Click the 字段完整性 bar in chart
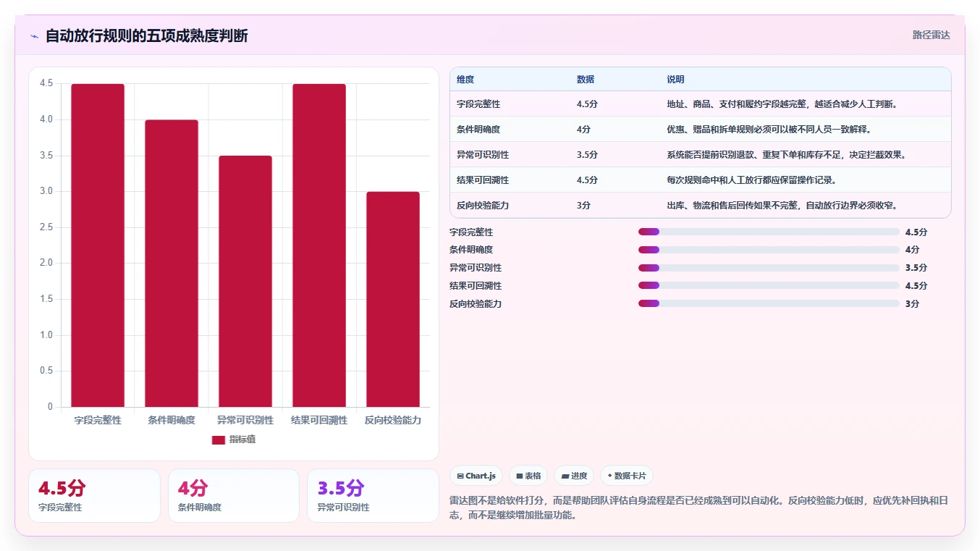 tap(98, 245)
